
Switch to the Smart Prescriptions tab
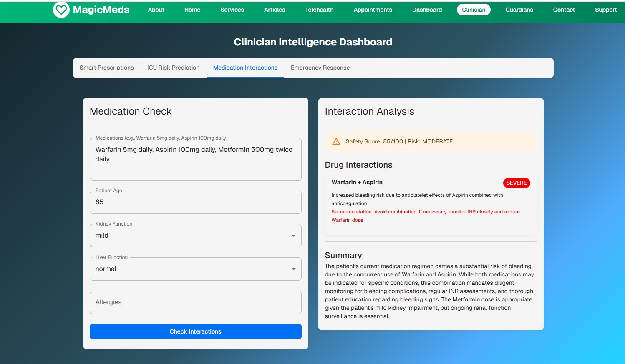pos(106,68)
